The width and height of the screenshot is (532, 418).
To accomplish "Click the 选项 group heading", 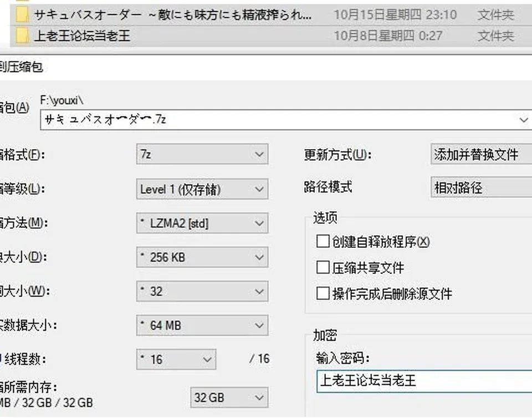I will click(325, 217).
